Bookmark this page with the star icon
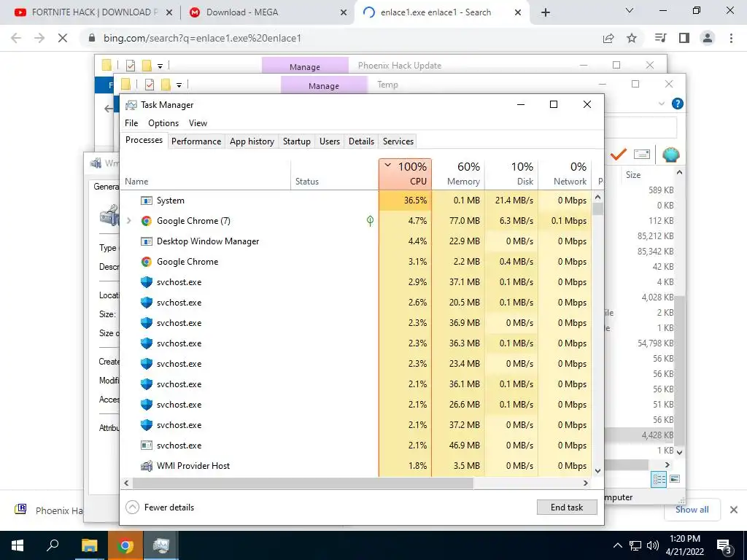Screen dimensions: 747x560 (x=632, y=38)
